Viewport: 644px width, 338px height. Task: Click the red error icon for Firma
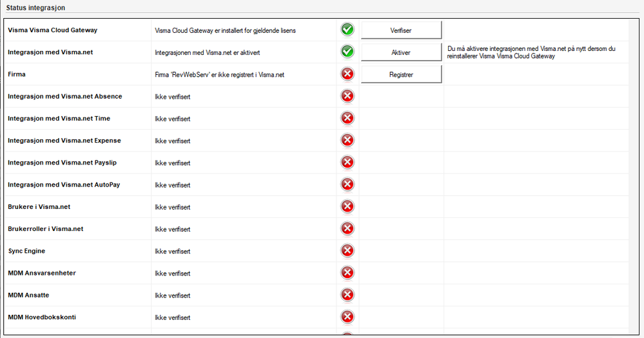tap(347, 74)
